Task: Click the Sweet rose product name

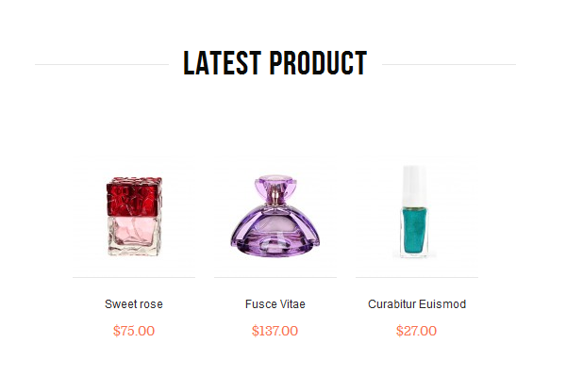Action: click(x=134, y=304)
